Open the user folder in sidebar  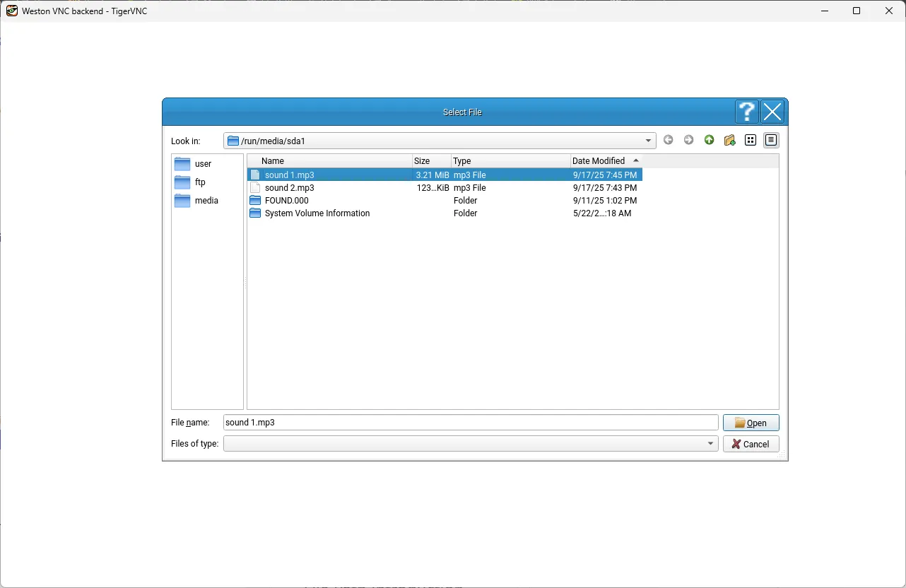coord(203,164)
